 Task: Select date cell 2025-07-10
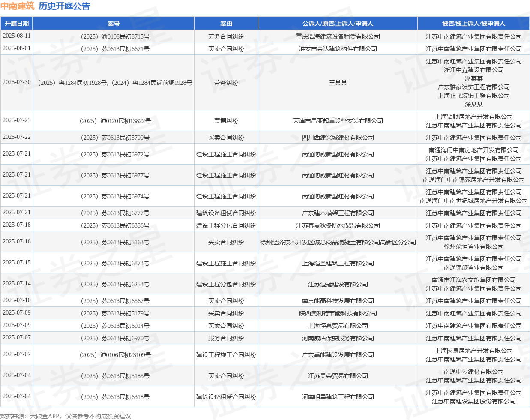(x=17, y=300)
